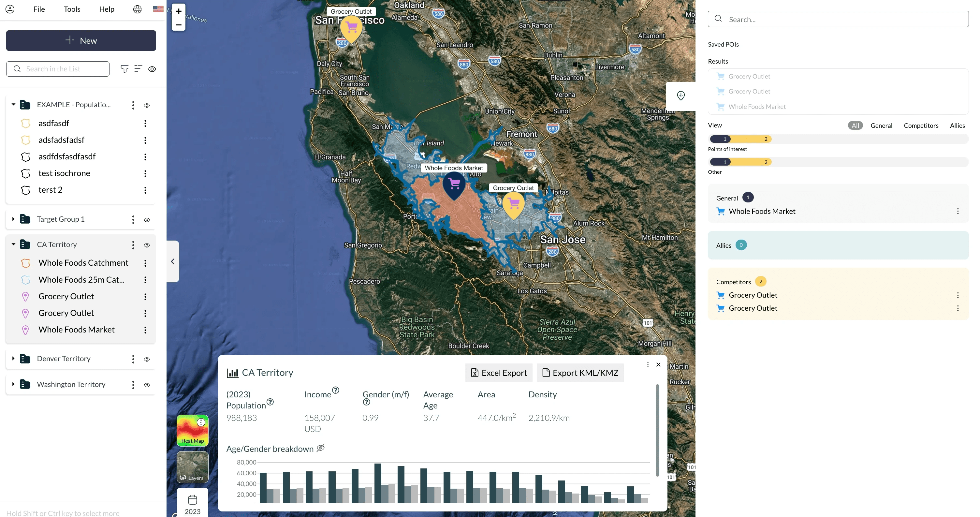Viewport: 980px width, 517px height.
Task: Click the Export KML/KMZ button
Action: (580, 373)
